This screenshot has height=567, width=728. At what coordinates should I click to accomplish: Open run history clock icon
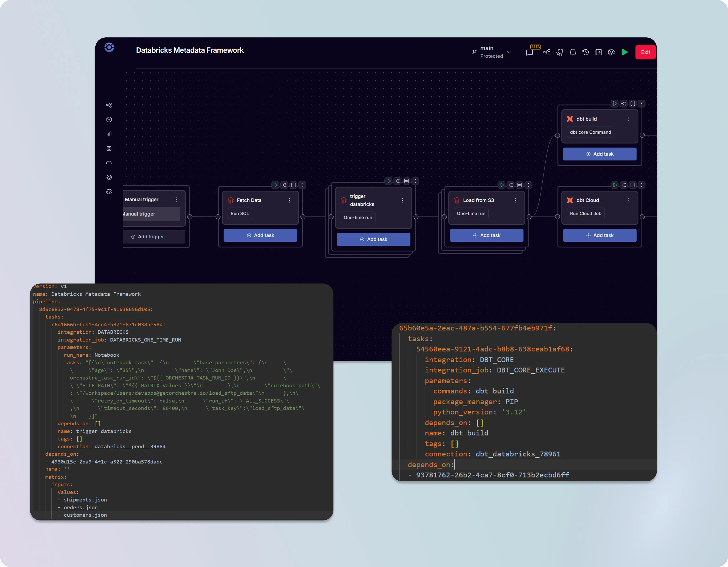tap(585, 52)
